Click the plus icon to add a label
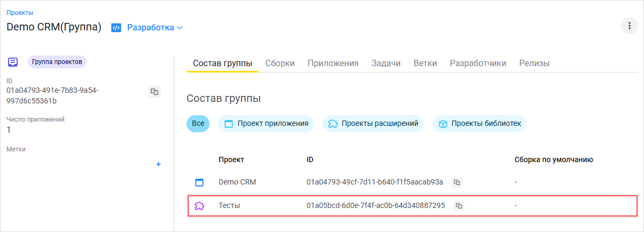 click(158, 164)
